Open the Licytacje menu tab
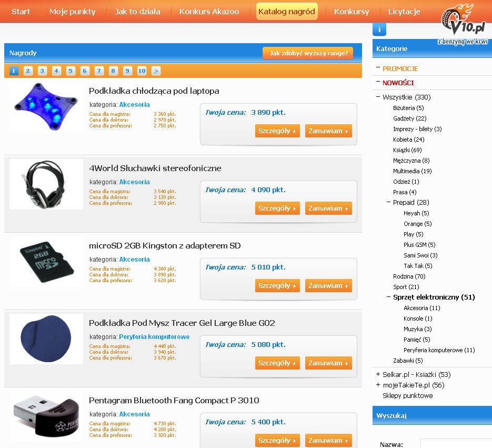Viewport: 492px width, 448px height. pos(404,12)
